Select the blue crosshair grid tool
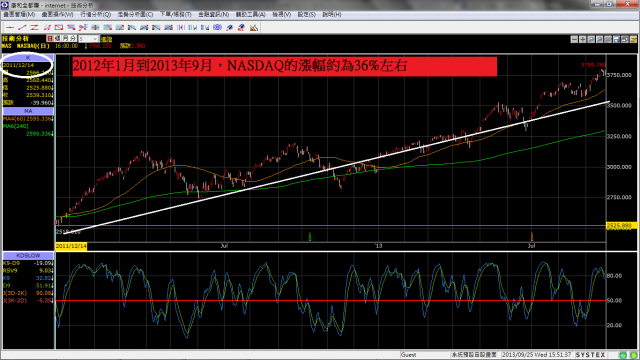The image size is (640, 360). tap(95, 27)
